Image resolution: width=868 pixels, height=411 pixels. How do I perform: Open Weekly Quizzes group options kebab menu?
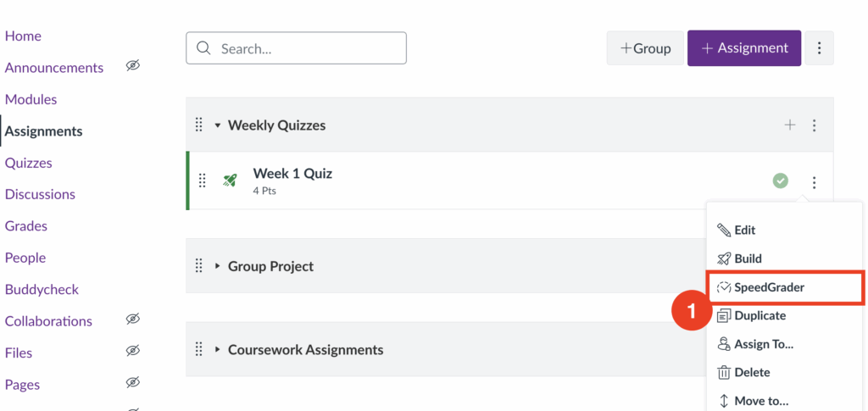(815, 125)
